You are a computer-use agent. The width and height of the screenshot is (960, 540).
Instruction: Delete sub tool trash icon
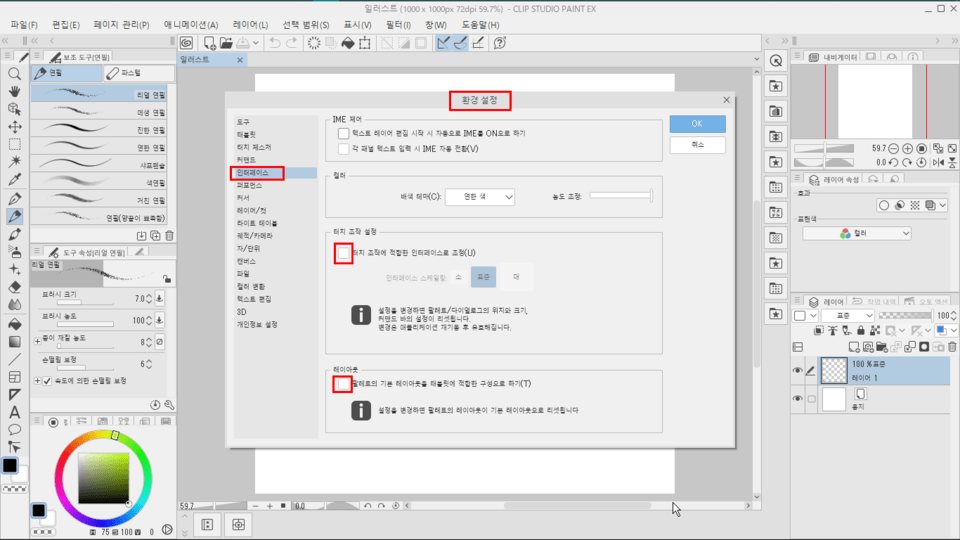point(170,236)
